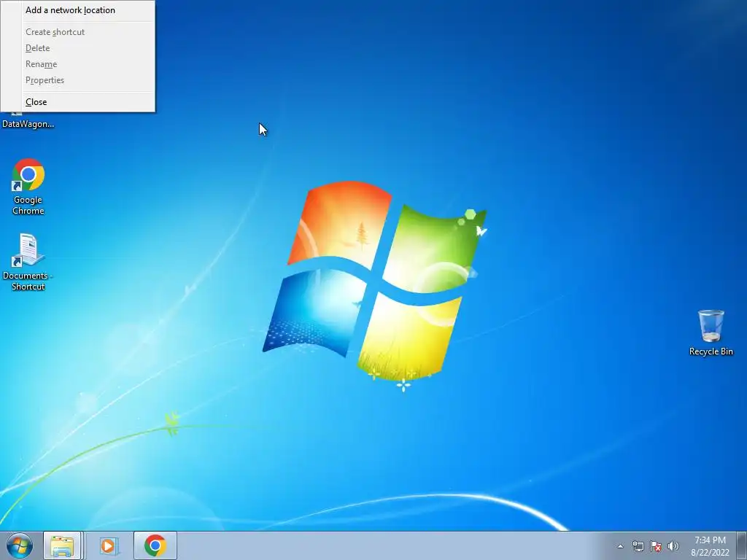This screenshot has width=747, height=560.
Task: Open the Action Center flag icon
Action: pos(656,546)
